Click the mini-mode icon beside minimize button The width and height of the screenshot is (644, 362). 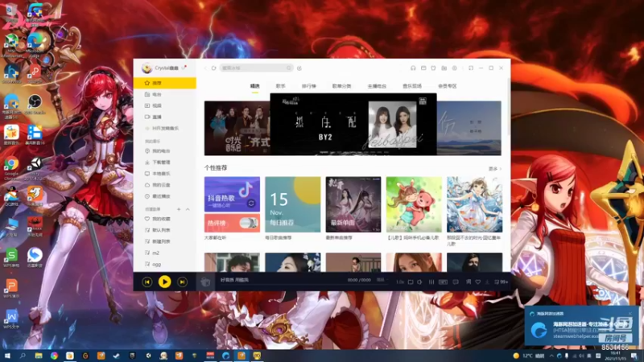[471, 68]
